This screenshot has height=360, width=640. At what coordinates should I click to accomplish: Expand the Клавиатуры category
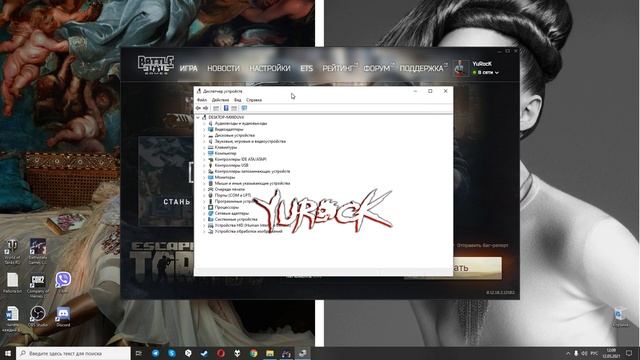pyautogui.click(x=204, y=147)
